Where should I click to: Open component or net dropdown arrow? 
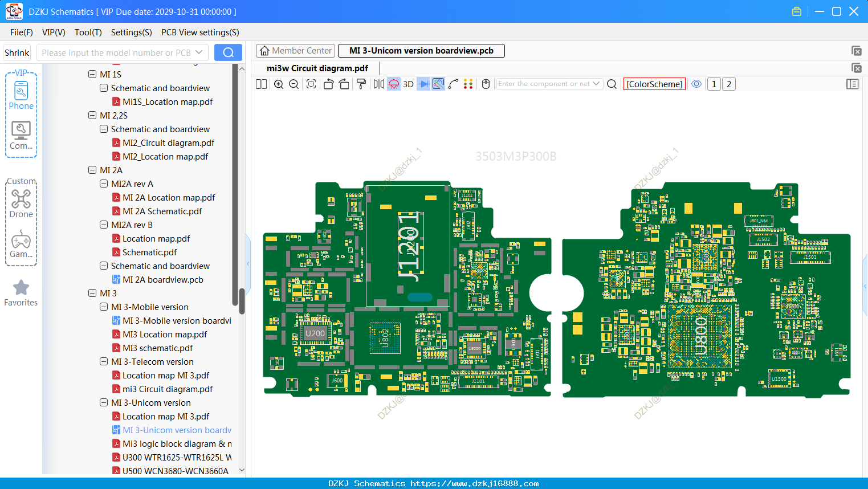596,84
